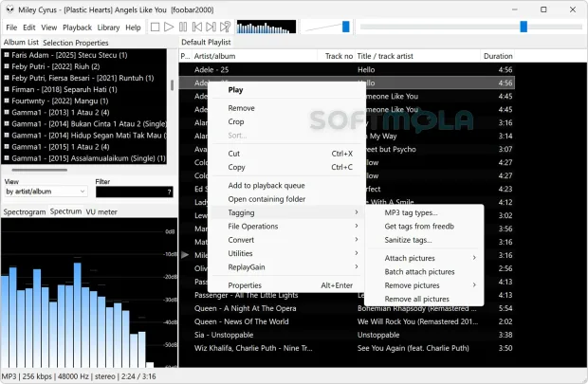Open the Utilities submenu
588x384 pixels.
[286, 253]
